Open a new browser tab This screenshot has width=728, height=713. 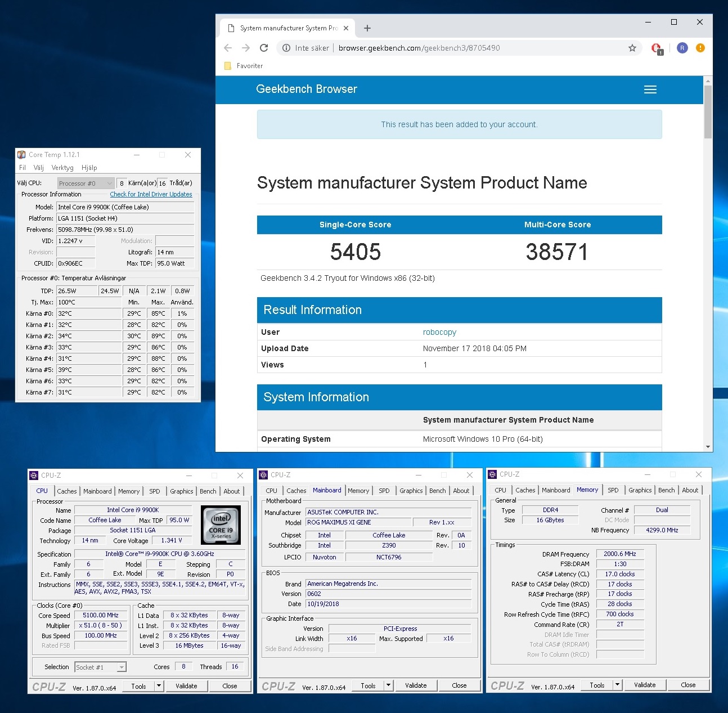367,28
